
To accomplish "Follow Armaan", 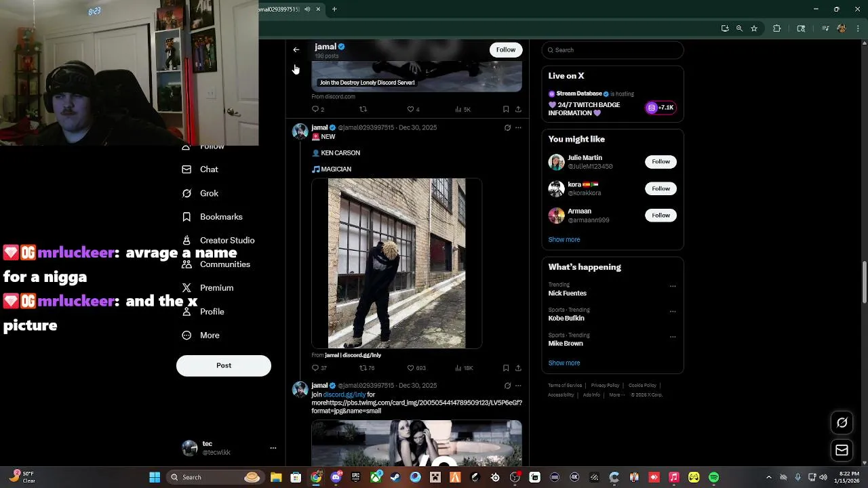I will point(660,216).
